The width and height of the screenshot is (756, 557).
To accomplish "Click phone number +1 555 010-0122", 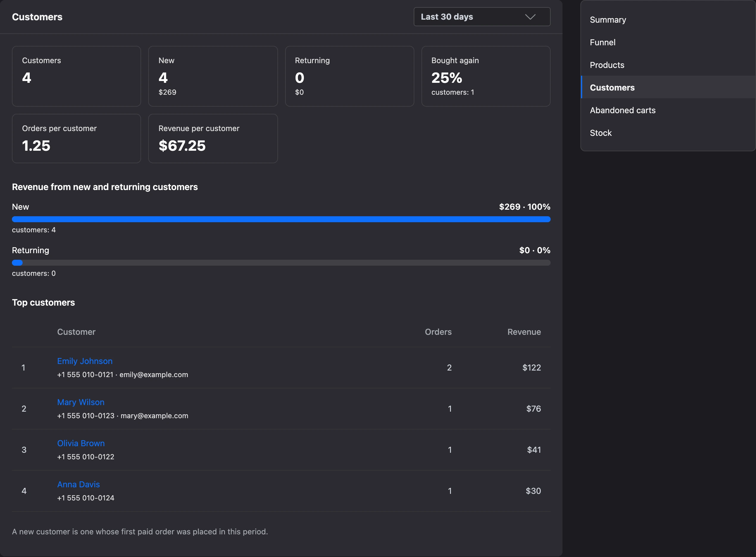I will tap(86, 457).
